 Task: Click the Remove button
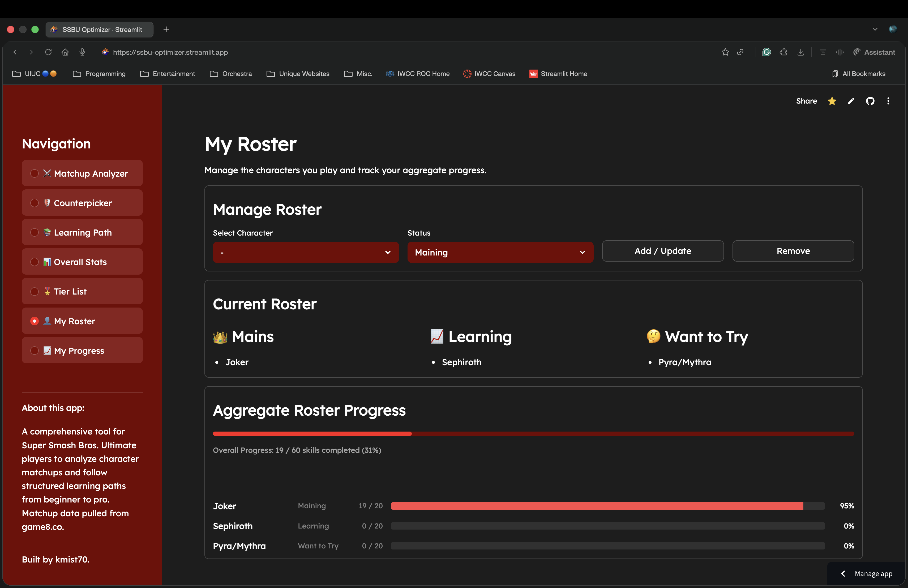793,251
